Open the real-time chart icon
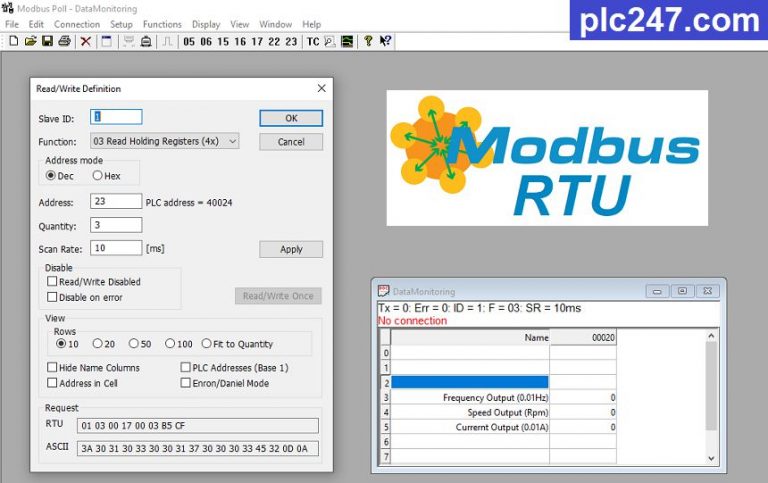This screenshot has width=768, height=483. tap(347, 42)
